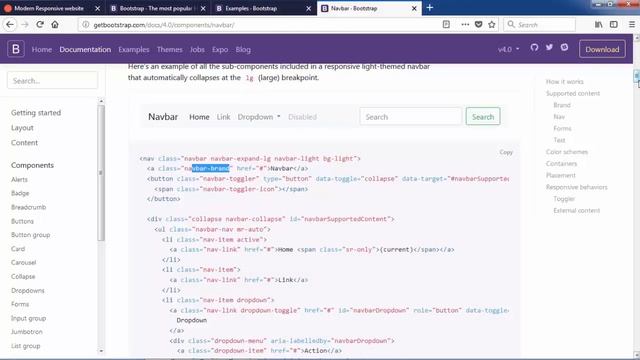
Task: Open a new browser tab with plus icon
Action: [x=430, y=8]
